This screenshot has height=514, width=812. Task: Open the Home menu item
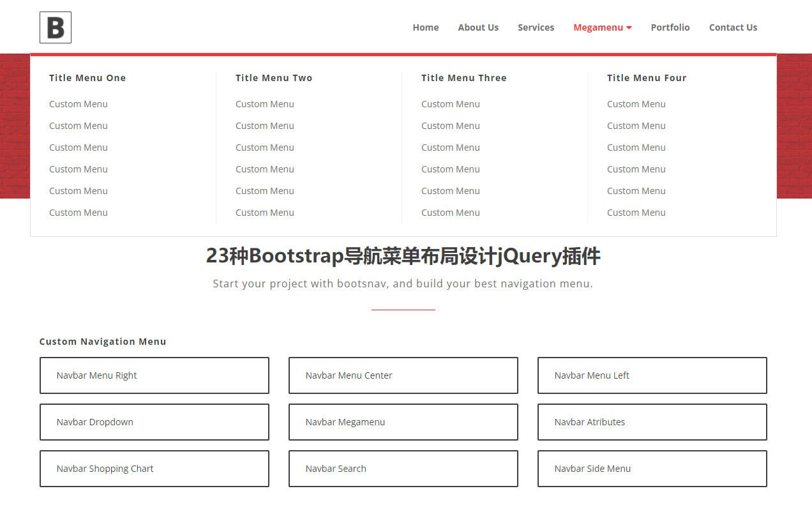(x=426, y=27)
